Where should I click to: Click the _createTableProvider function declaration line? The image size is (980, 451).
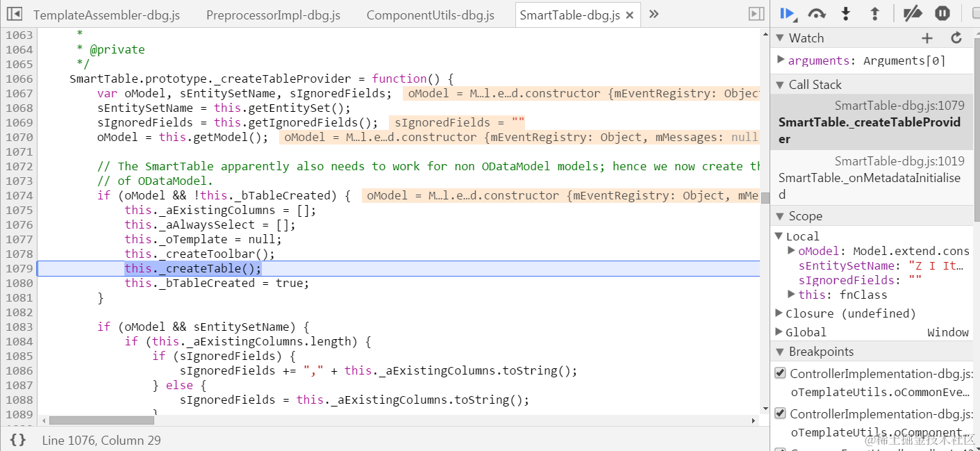point(261,79)
